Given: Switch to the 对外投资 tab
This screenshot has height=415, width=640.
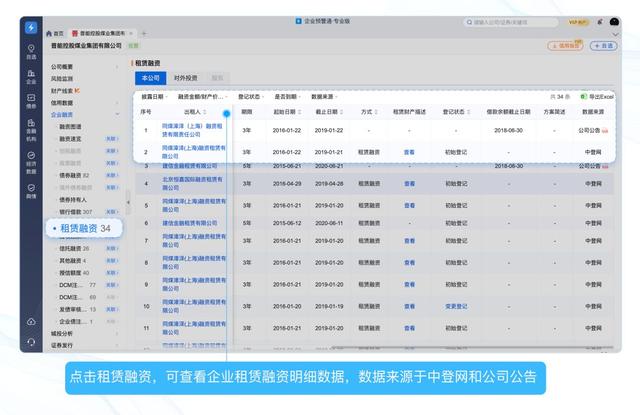Looking at the screenshot, I should [186, 76].
